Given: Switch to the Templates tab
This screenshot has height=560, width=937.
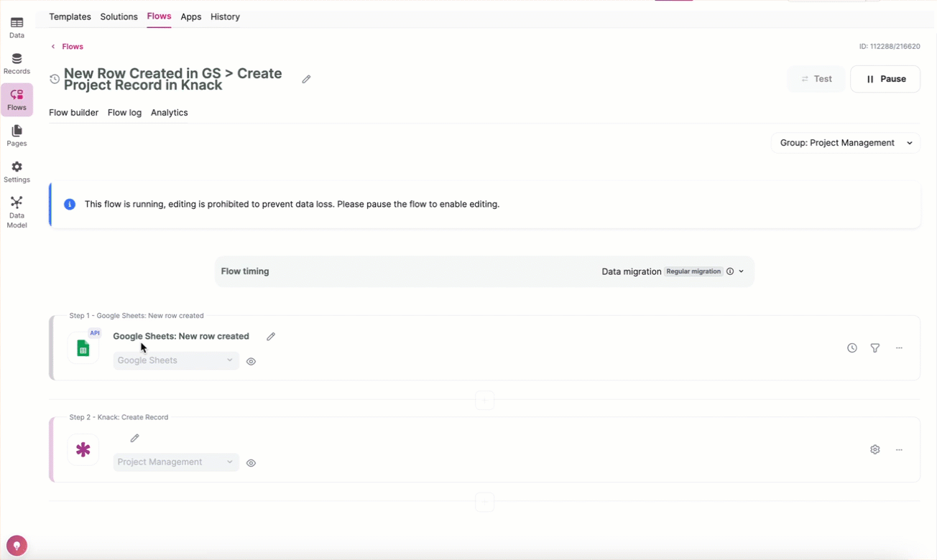Looking at the screenshot, I should click(70, 17).
